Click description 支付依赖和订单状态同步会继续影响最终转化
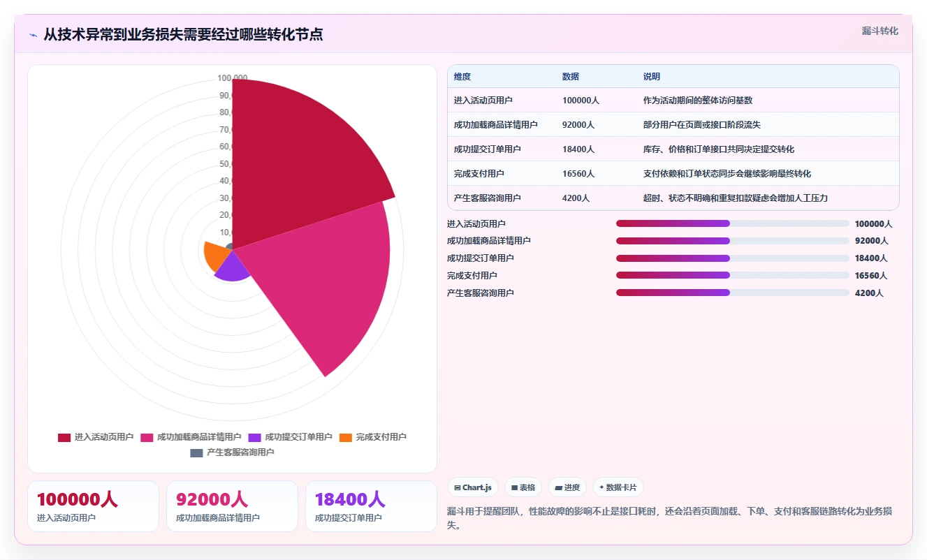 click(727, 174)
